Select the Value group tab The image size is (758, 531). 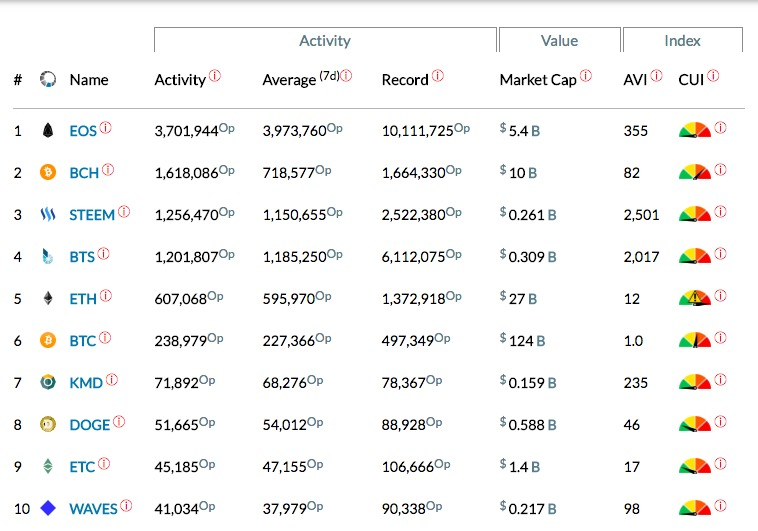pos(559,40)
